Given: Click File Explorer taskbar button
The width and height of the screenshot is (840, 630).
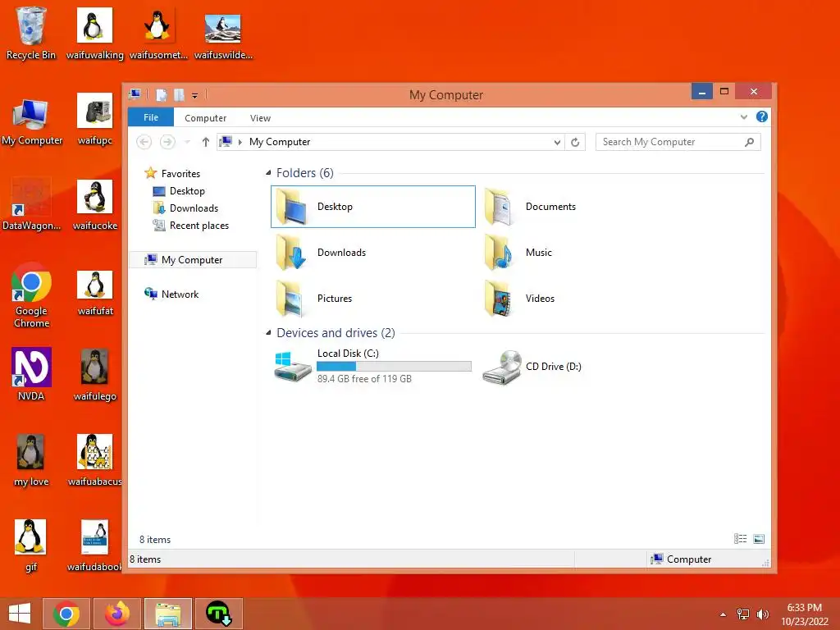Looking at the screenshot, I should pos(168,614).
